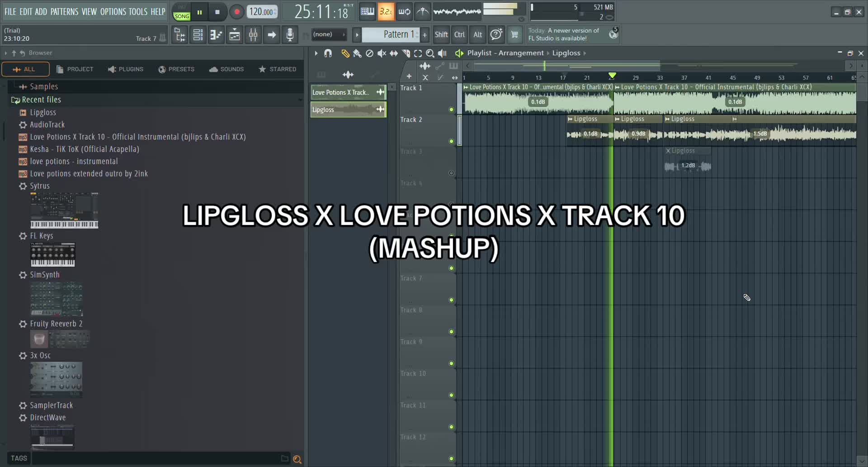Open the Playlist menu arrow
Screen dimensions: 868x467
[316, 53]
